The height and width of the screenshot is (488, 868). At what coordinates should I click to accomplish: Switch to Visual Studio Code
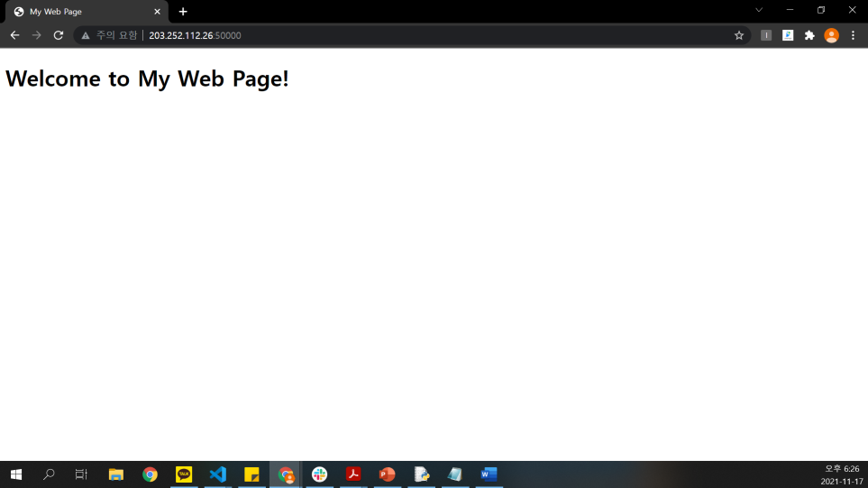click(218, 474)
